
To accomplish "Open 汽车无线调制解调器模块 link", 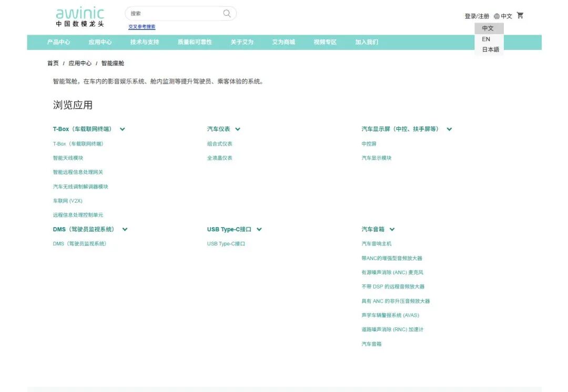I will click(x=80, y=187).
